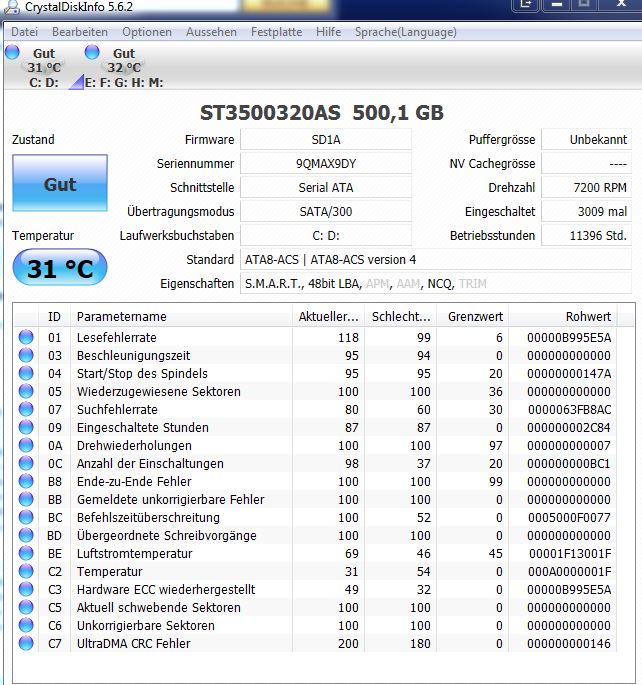Click the Seriennummer field 9QMAX9DY
The image size is (642, 685).
click(326, 163)
